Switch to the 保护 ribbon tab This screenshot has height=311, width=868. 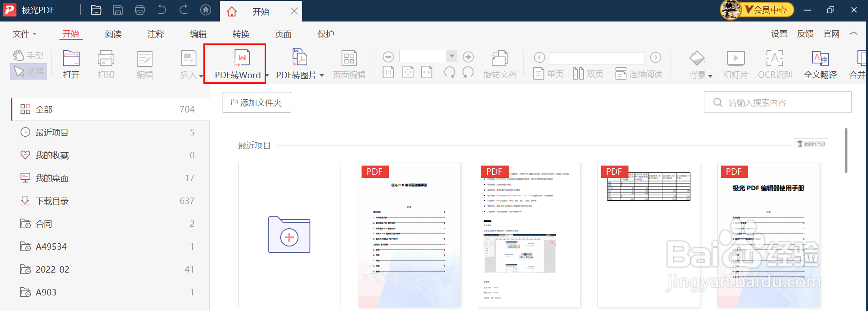tap(326, 34)
